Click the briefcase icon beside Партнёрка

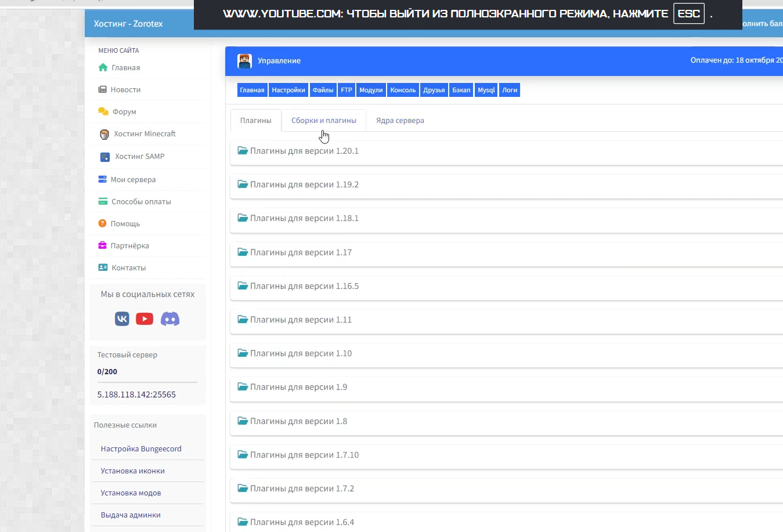click(x=103, y=245)
